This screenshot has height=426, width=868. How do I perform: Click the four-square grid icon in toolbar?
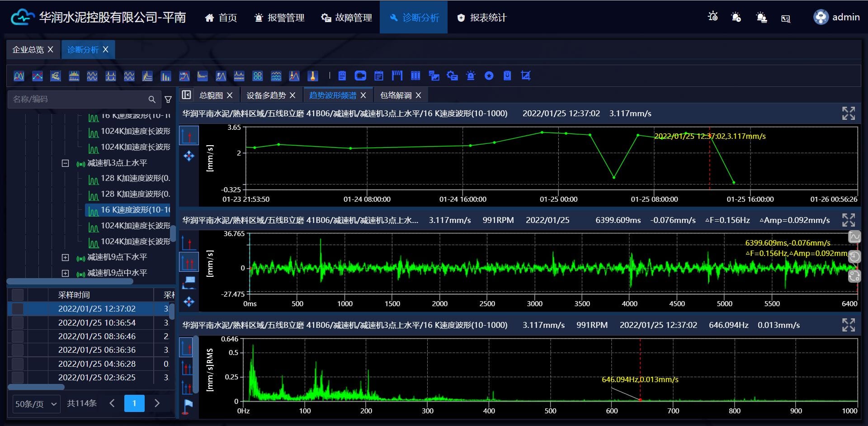[x=257, y=76]
